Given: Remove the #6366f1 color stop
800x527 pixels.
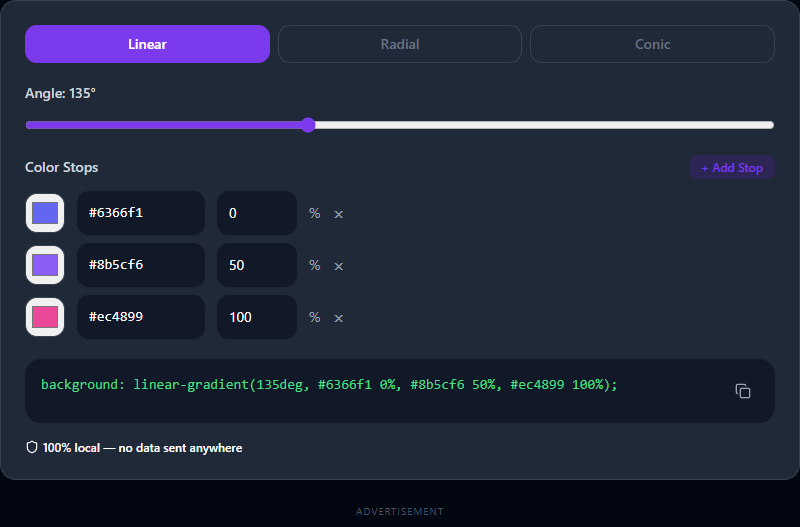Looking at the screenshot, I should (x=338, y=214).
